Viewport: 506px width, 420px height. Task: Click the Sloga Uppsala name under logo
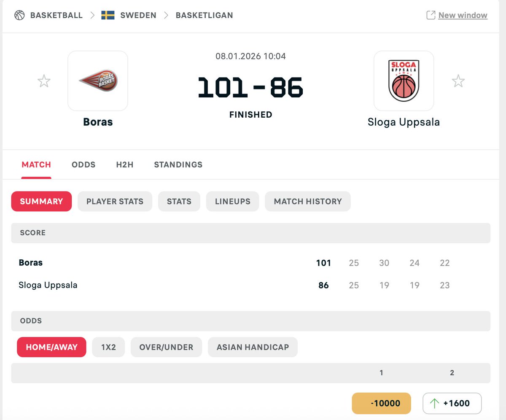point(404,122)
